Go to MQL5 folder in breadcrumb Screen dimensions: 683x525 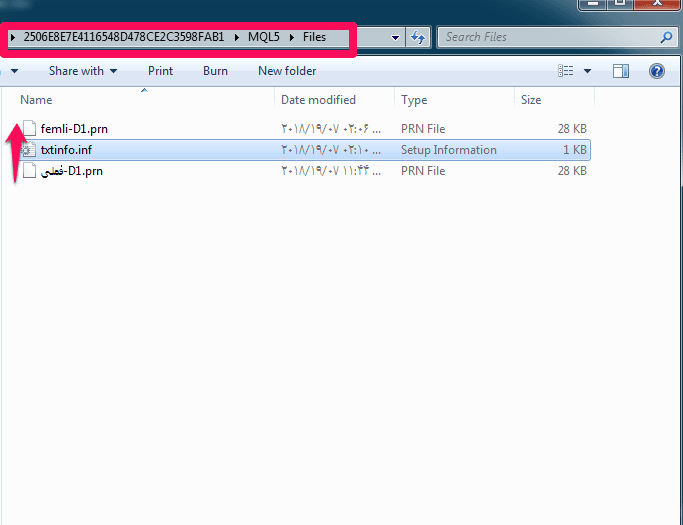[x=264, y=37]
